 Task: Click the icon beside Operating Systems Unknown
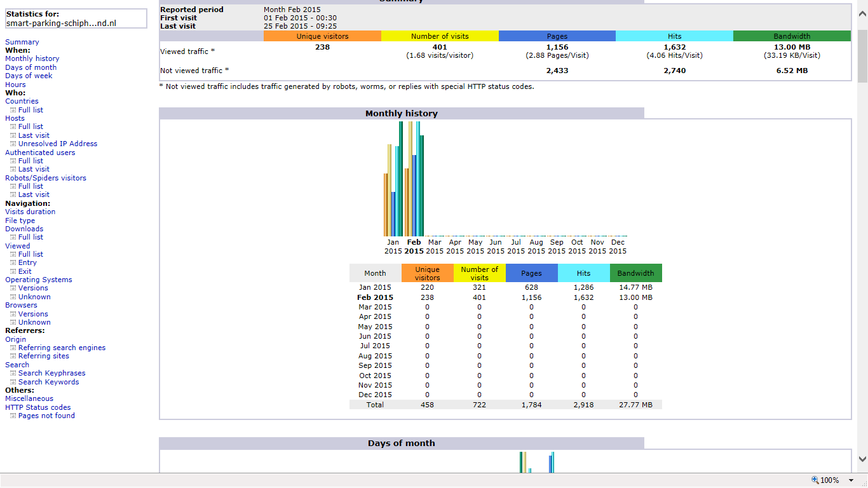[x=13, y=297]
